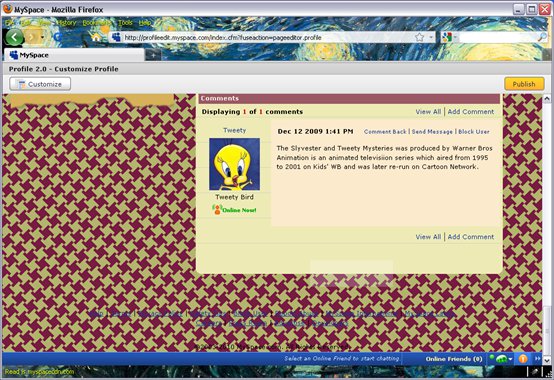
Task: Click top View All comments link
Action: click(428, 112)
